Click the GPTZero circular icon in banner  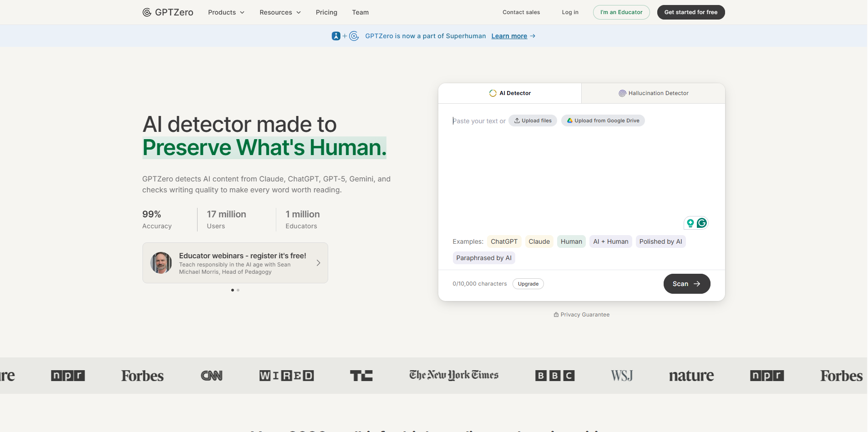point(354,36)
